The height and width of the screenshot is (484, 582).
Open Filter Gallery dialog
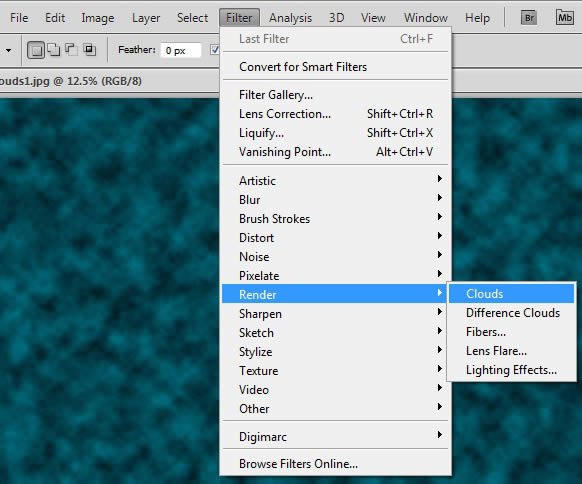click(336, 95)
